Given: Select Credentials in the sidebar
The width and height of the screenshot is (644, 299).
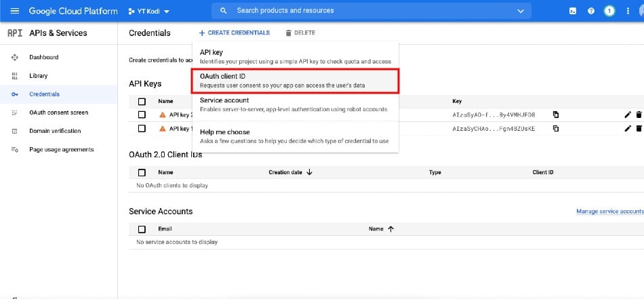Looking at the screenshot, I should [44, 94].
